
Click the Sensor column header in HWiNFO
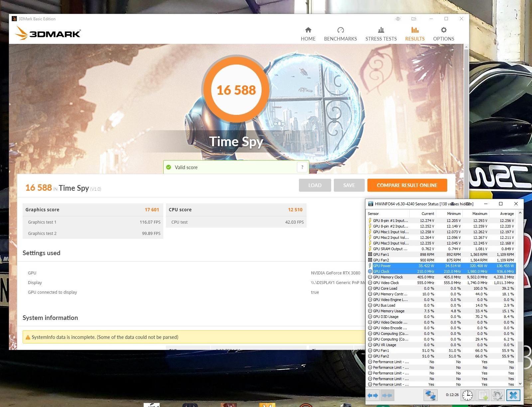click(x=388, y=214)
